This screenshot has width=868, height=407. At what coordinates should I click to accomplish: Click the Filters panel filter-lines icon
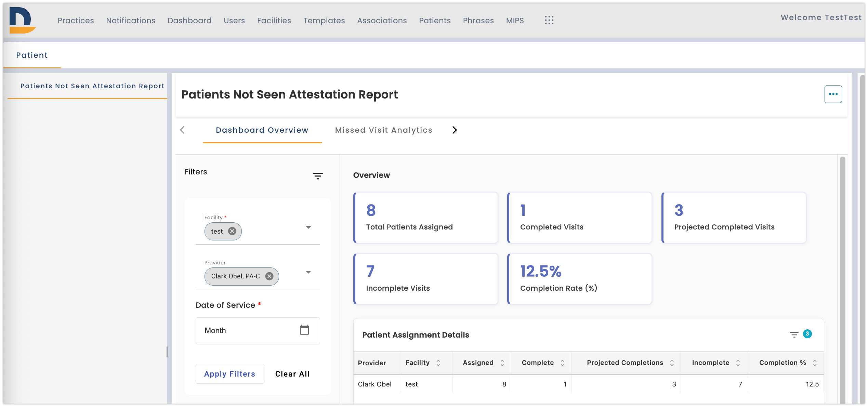click(x=318, y=176)
